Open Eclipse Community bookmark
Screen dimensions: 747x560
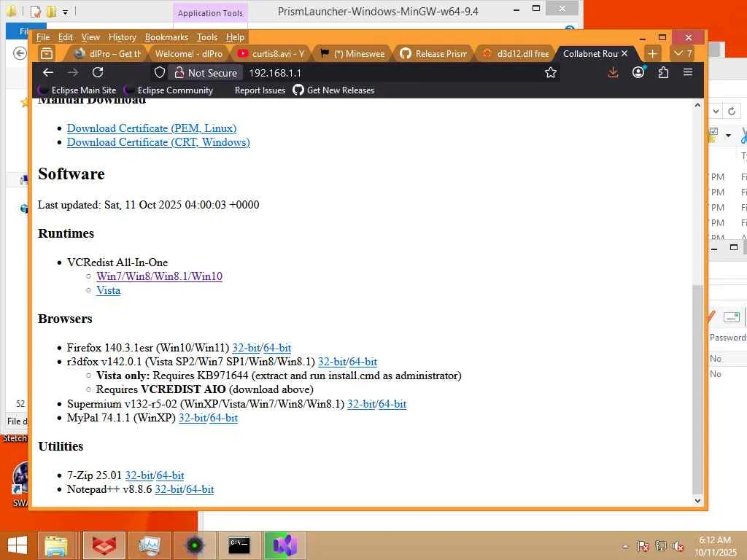click(x=169, y=90)
